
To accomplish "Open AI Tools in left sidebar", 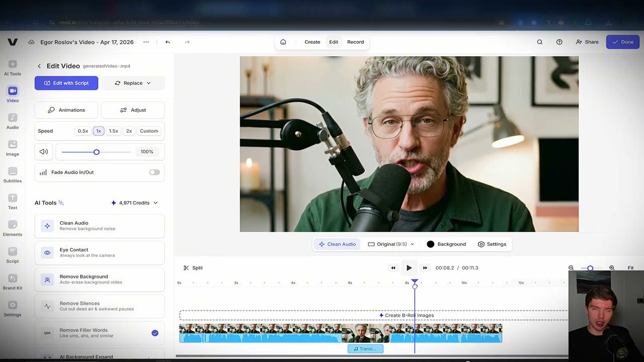I will [x=13, y=68].
